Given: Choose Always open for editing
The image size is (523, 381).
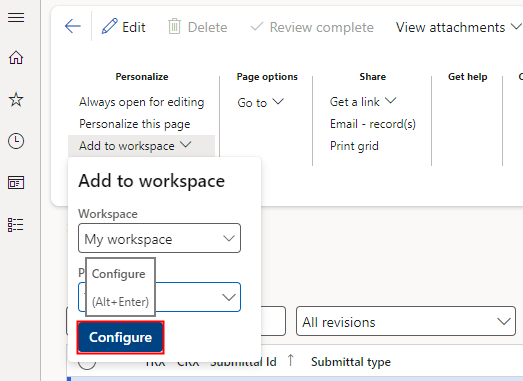Looking at the screenshot, I should [x=141, y=102].
